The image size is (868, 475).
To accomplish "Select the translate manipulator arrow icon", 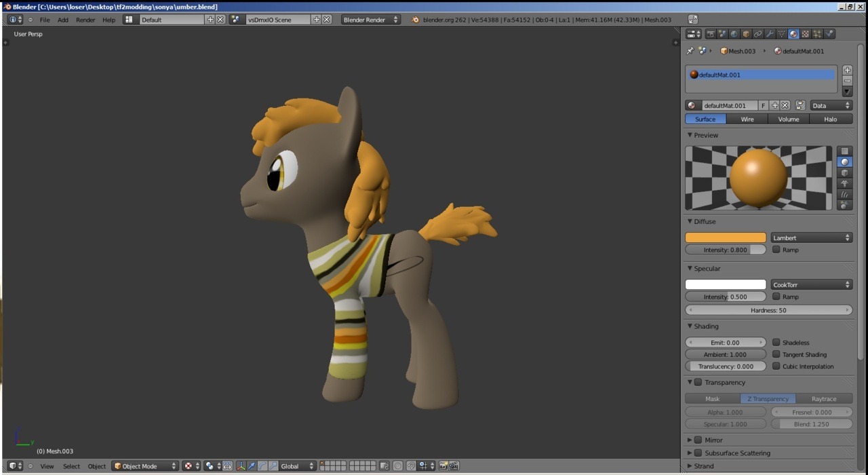I will 252,466.
